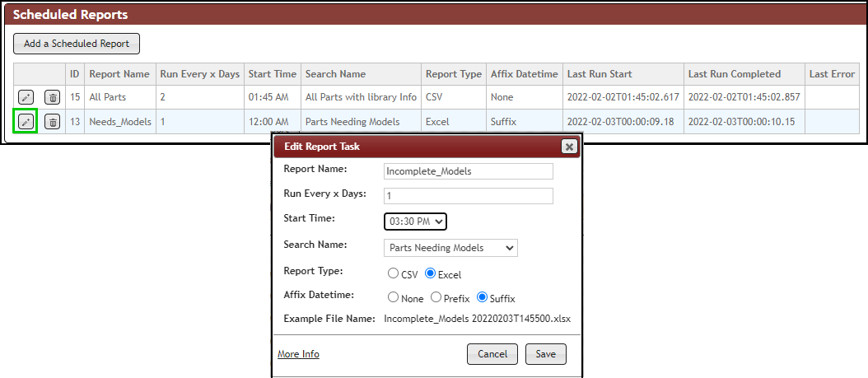
Task: Focus the Report Name input field
Action: pos(469,171)
